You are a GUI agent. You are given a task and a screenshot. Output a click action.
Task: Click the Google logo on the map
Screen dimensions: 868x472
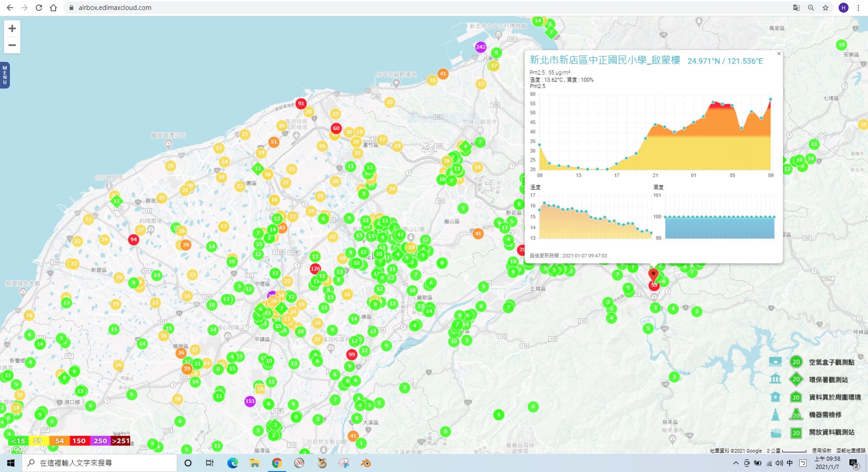click(15, 449)
